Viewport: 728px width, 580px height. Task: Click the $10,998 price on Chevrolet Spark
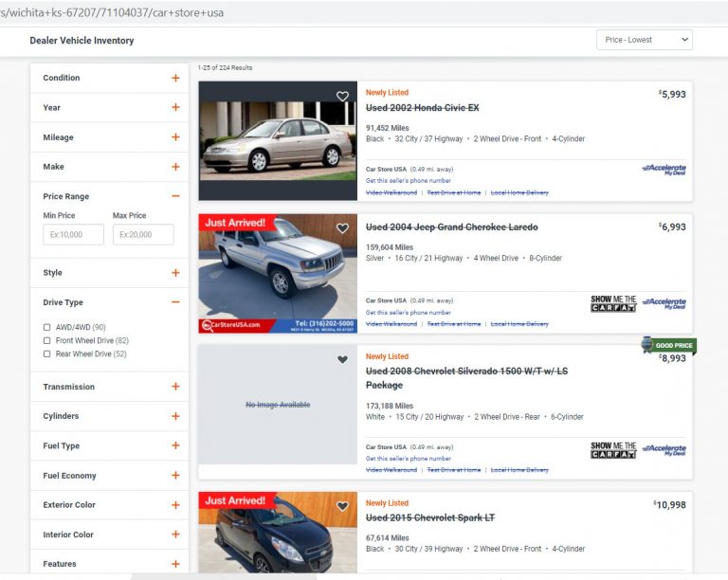click(x=669, y=505)
